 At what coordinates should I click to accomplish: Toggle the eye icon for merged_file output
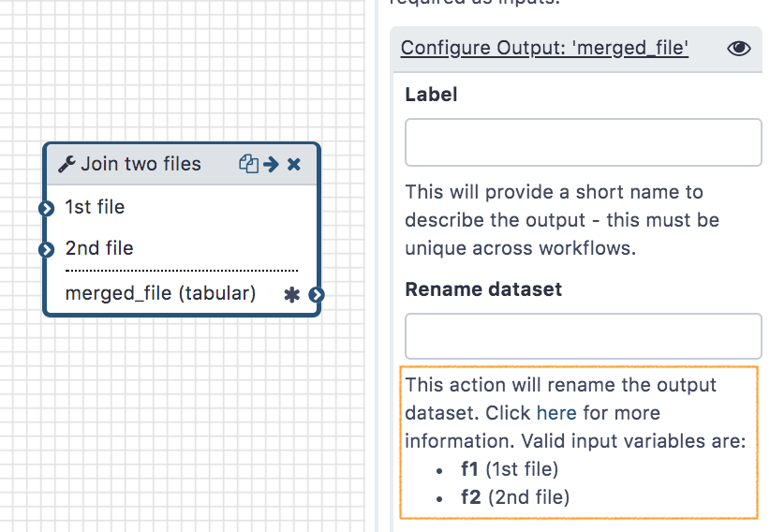pyautogui.click(x=738, y=49)
